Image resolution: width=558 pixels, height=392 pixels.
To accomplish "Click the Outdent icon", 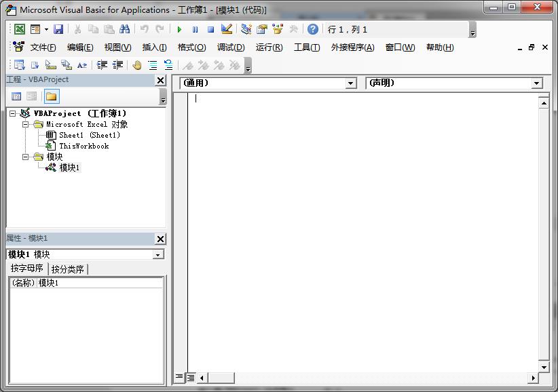I will point(117,65).
